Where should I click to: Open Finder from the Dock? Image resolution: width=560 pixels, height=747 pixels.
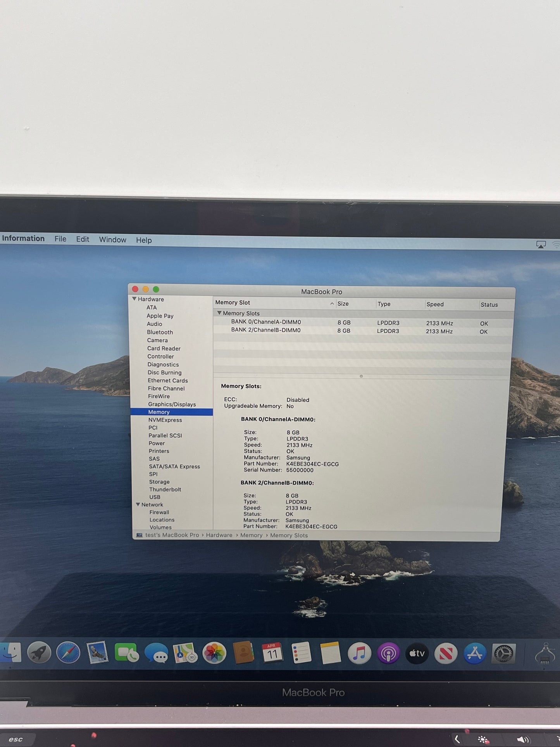[10, 653]
